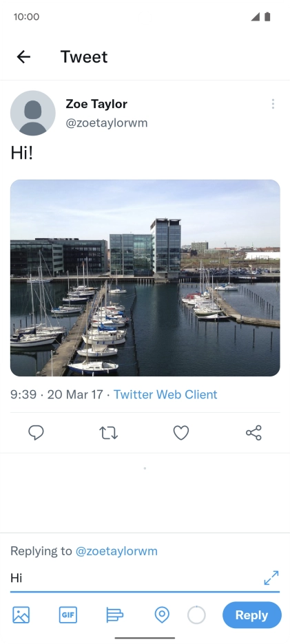The width and height of the screenshot is (290, 644).
Task: Open Zoe Taylor's display name
Action: [96, 104]
